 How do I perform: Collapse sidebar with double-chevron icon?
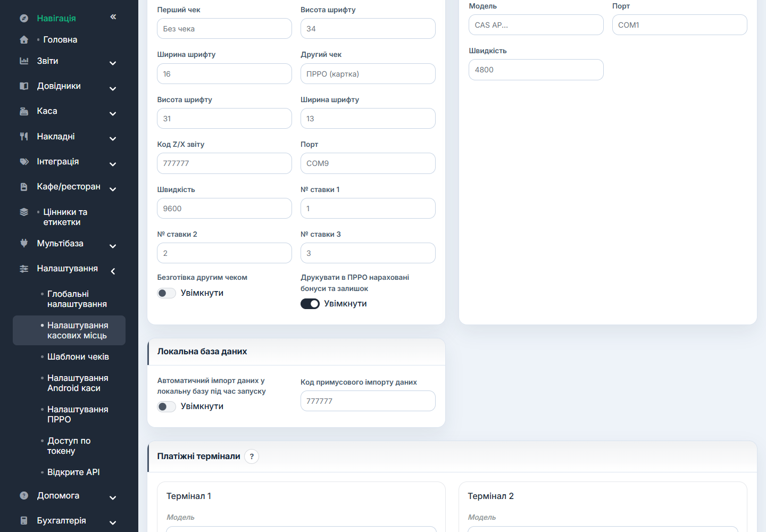coord(113,17)
